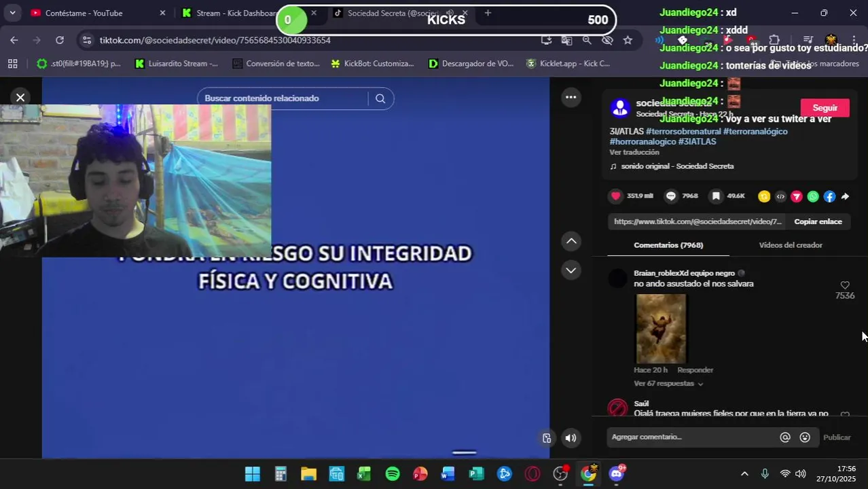Viewport: 868px width, 489px height.
Task: Open emoji picker in comment box
Action: pos(805,437)
